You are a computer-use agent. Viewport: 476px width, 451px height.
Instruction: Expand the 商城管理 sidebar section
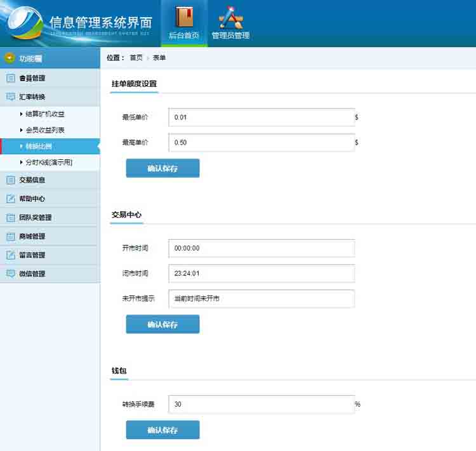[32, 237]
